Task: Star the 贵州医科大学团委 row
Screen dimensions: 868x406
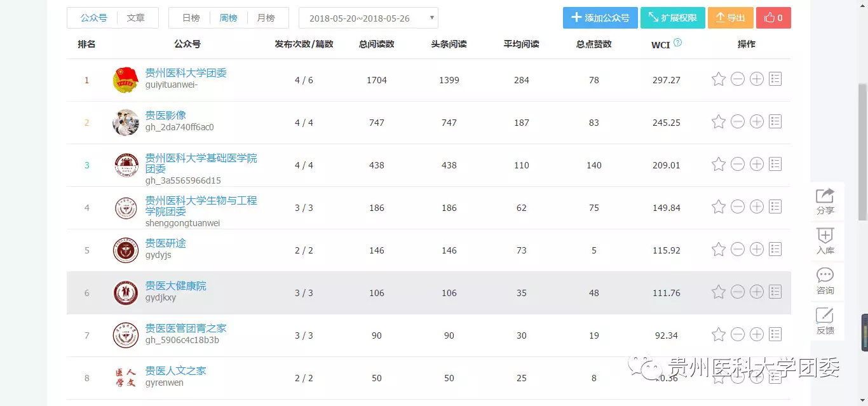Action: point(718,79)
